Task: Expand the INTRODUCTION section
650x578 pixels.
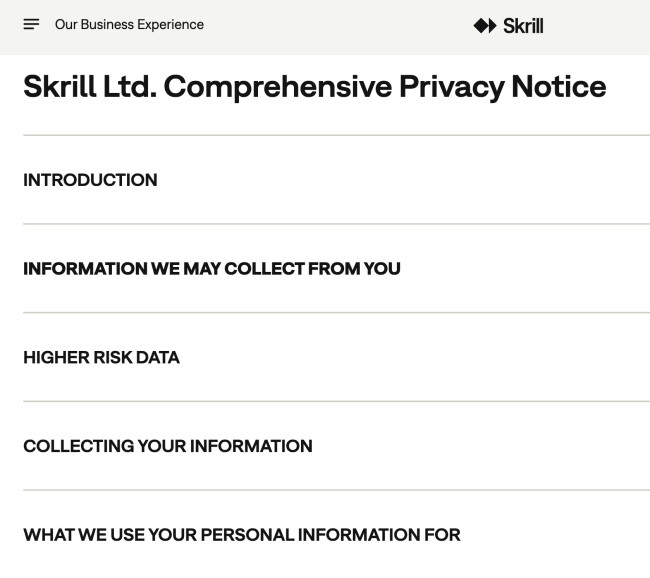Action: (x=90, y=180)
